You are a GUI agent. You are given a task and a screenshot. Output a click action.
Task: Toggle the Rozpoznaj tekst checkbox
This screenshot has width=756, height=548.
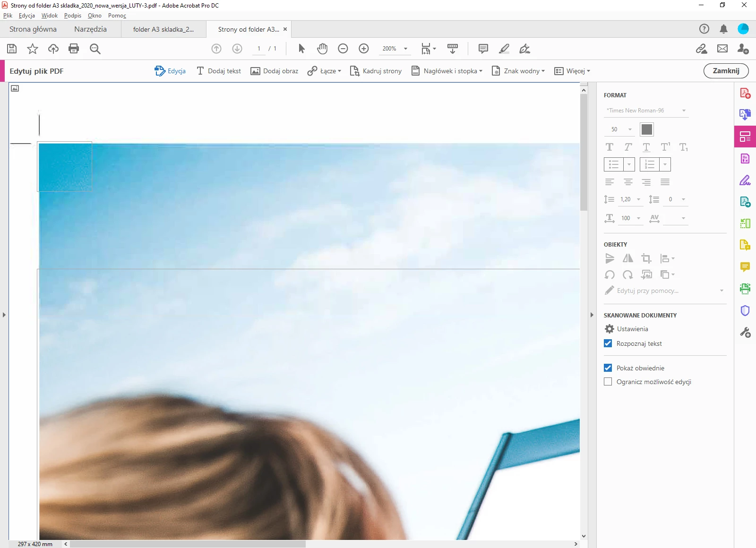coord(608,343)
